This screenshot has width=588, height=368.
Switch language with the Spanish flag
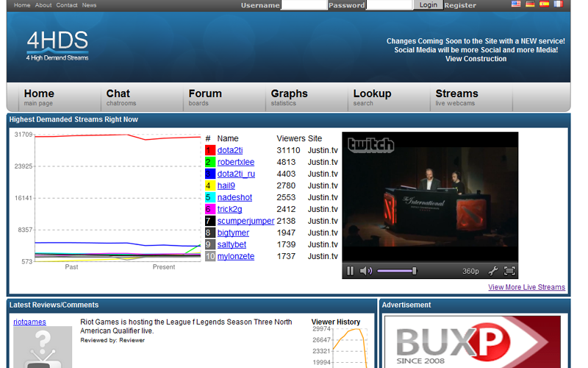click(x=544, y=4)
